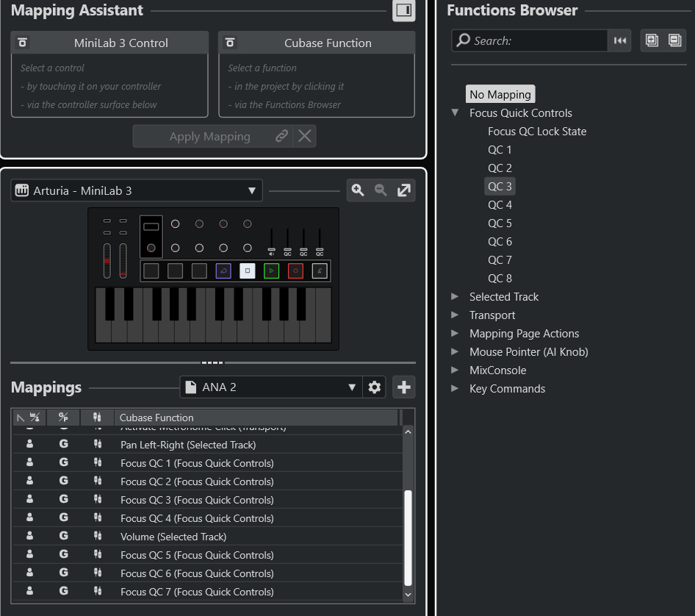Click the metronome pad on controller

pyautogui.click(x=320, y=271)
